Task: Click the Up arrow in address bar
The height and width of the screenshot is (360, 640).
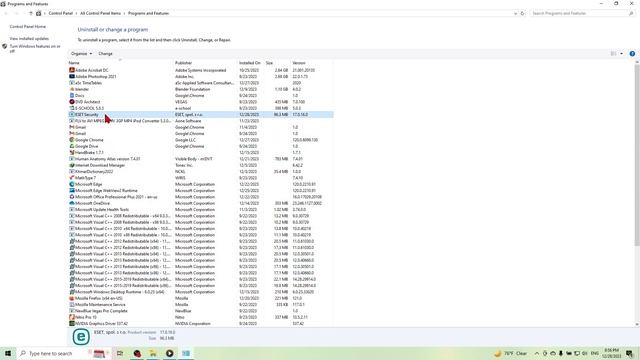Action: coord(31,13)
